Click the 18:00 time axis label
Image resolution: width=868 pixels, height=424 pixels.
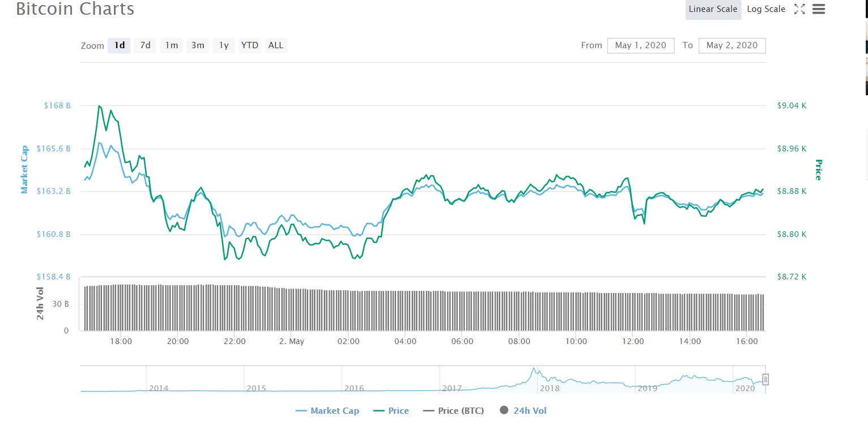pos(121,341)
